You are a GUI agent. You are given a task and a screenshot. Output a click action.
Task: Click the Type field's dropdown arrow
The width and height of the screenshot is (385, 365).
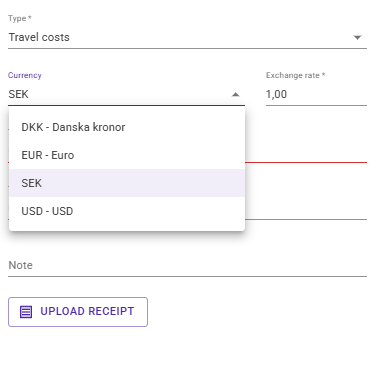(357, 37)
